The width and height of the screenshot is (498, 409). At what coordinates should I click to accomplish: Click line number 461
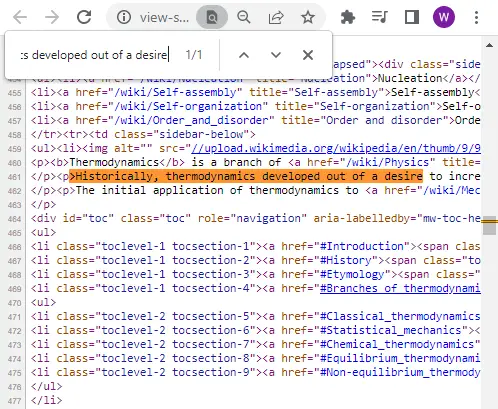14,177
